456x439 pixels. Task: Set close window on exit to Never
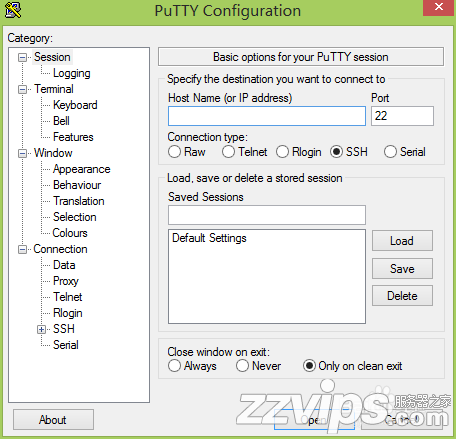(242, 366)
